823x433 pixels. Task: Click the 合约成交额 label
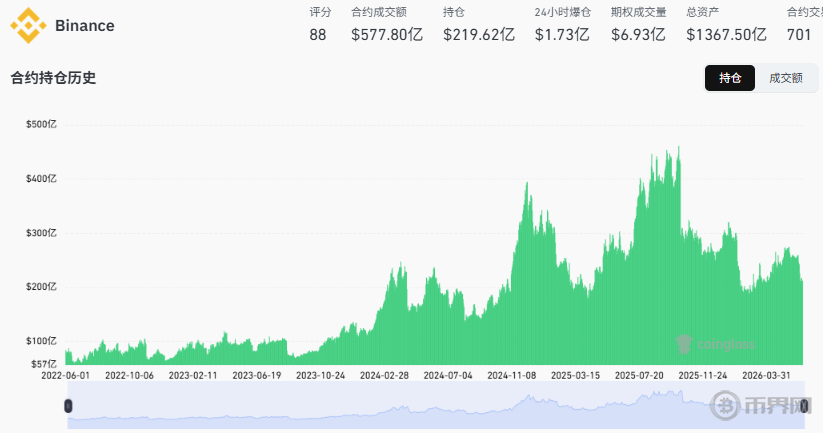379,12
